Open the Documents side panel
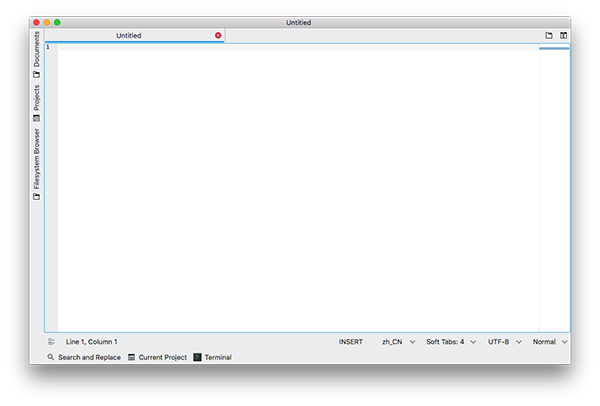Image resolution: width=600 pixels, height=406 pixels. pos(37,55)
